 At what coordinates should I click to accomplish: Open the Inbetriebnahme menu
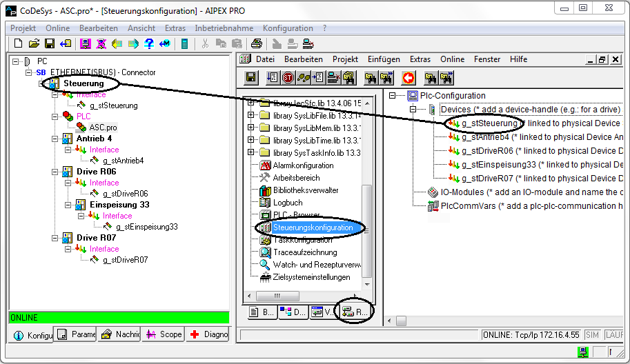pos(224,28)
